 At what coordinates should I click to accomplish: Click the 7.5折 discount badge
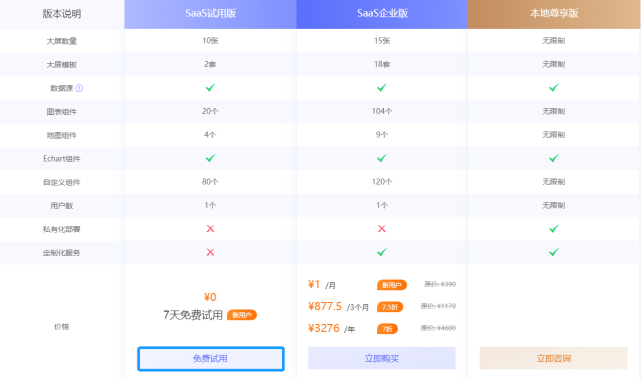pos(390,307)
